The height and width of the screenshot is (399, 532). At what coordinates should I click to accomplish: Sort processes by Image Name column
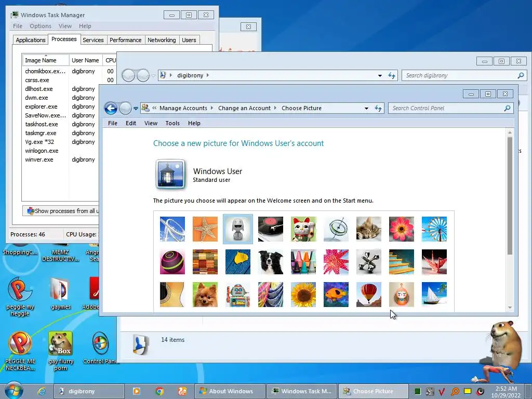click(x=45, y=60)
